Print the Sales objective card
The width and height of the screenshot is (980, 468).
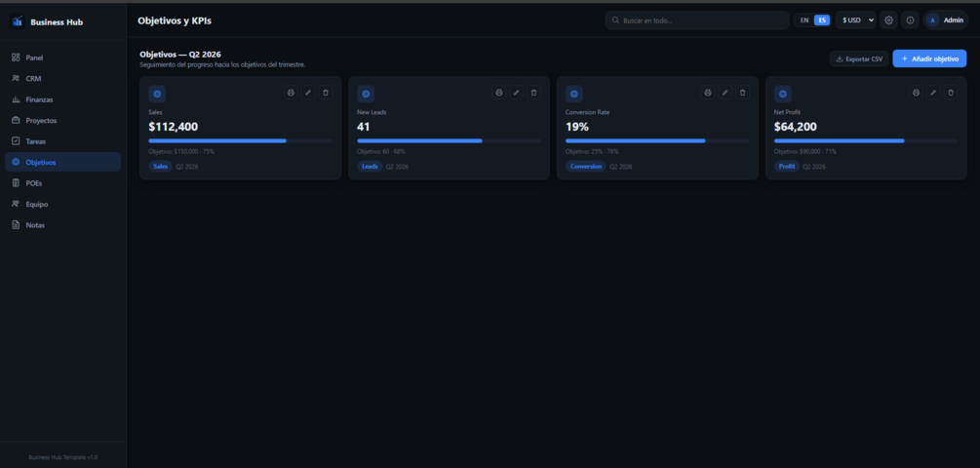click(291, 93)
